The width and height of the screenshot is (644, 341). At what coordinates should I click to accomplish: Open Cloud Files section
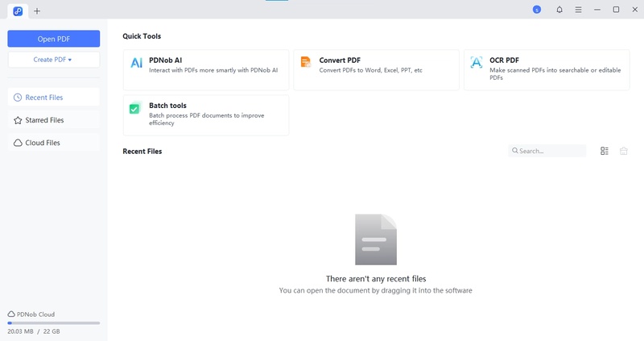click(54, 143)
